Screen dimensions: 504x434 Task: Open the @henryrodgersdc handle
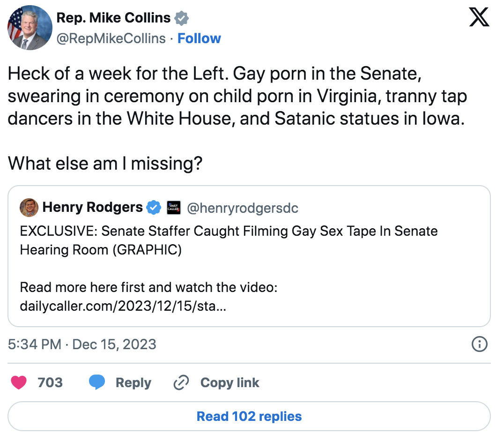(x=242, y=208)
